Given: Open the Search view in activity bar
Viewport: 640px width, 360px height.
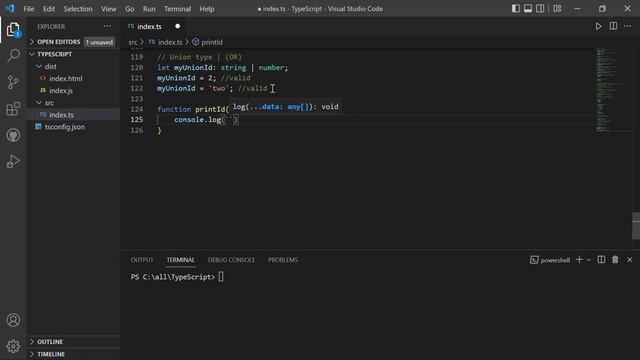Looking at the screenshot, I should (13, 56).
